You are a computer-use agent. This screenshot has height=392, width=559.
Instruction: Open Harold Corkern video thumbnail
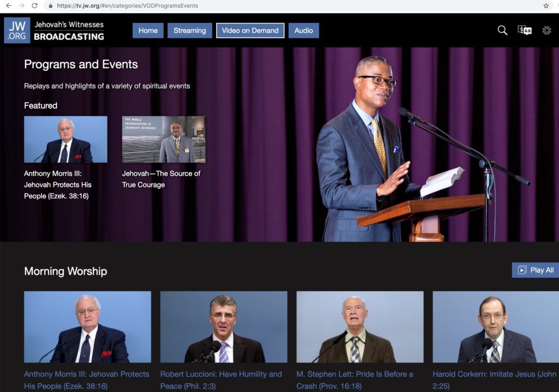pyautogui.click(x=496, y=326)
